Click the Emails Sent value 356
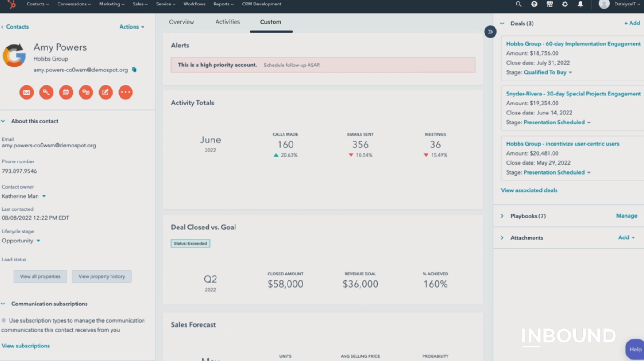The width and height of the screenshot is (644, 361). (360, 145)
